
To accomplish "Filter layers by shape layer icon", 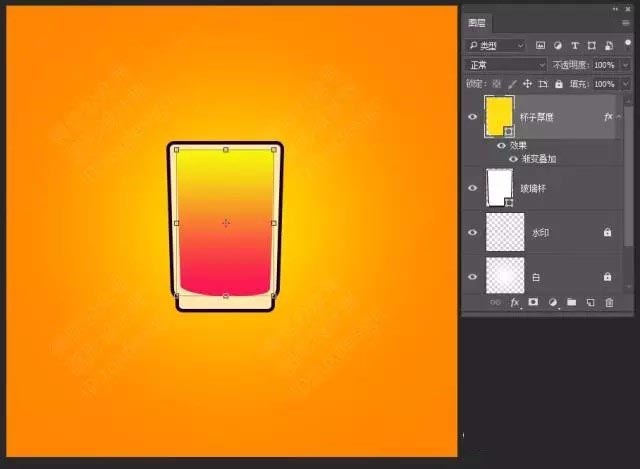I will click(x=591, y=45).
